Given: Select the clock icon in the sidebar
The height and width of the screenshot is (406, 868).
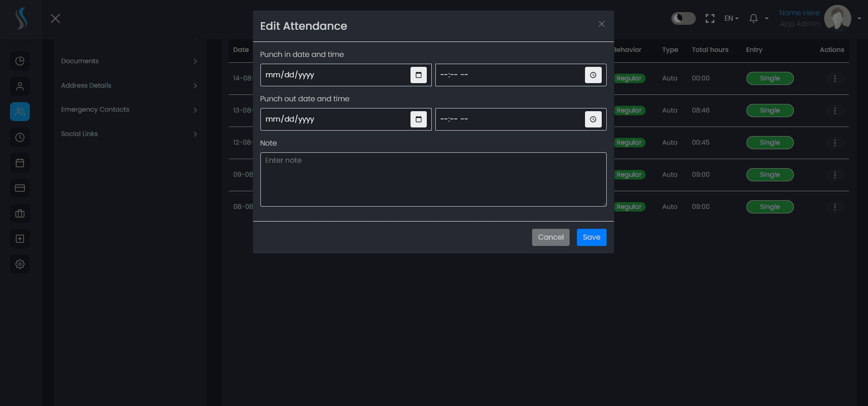Looking at the screenshot, I should click(20, 137).
